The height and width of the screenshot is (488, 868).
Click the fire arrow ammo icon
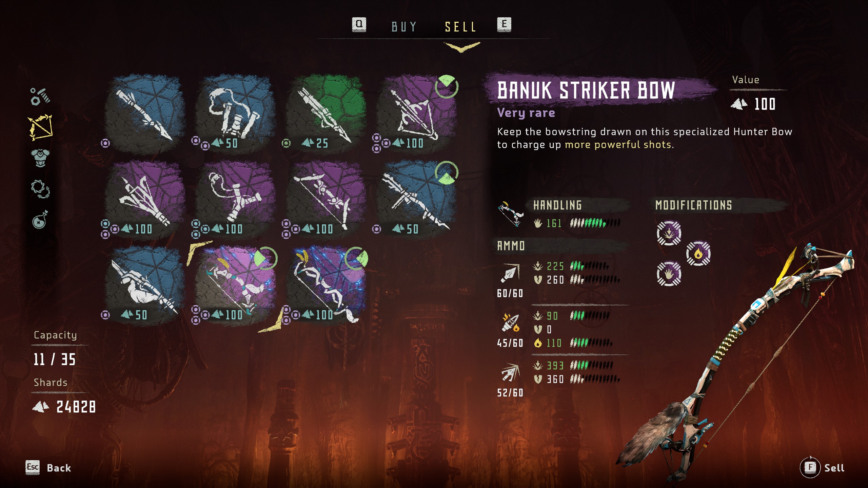click(510, 323)
